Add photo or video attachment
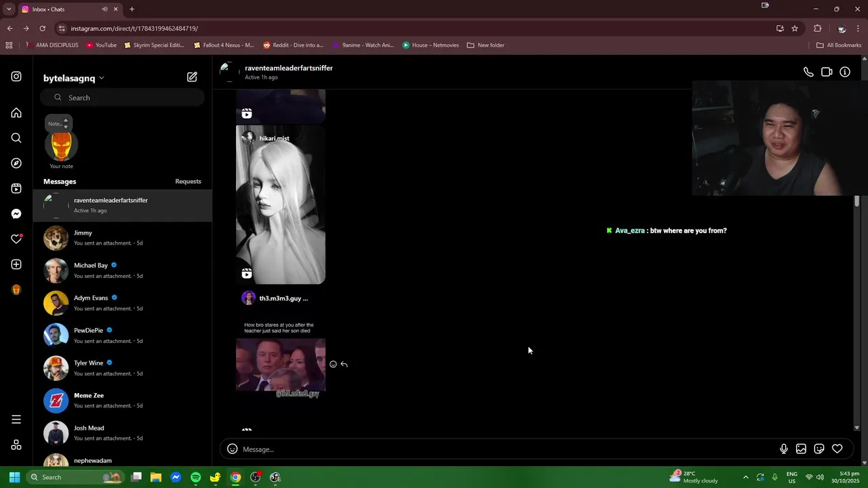The width and height of the screenshot is (868, 488). (801, 449)
